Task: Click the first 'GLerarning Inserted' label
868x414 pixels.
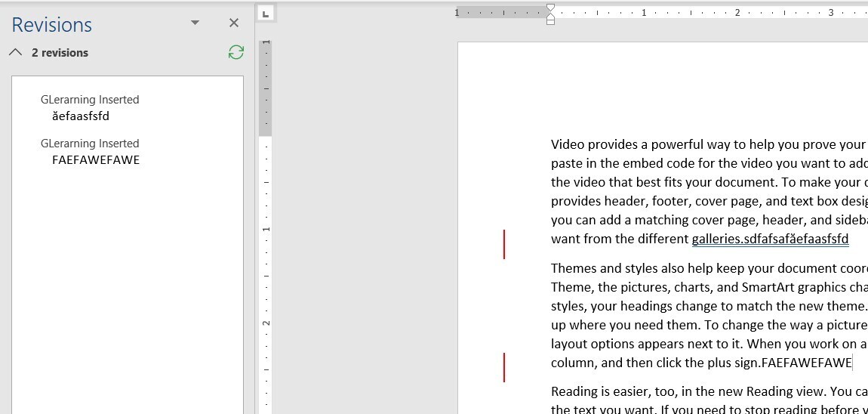Action: 90,100
